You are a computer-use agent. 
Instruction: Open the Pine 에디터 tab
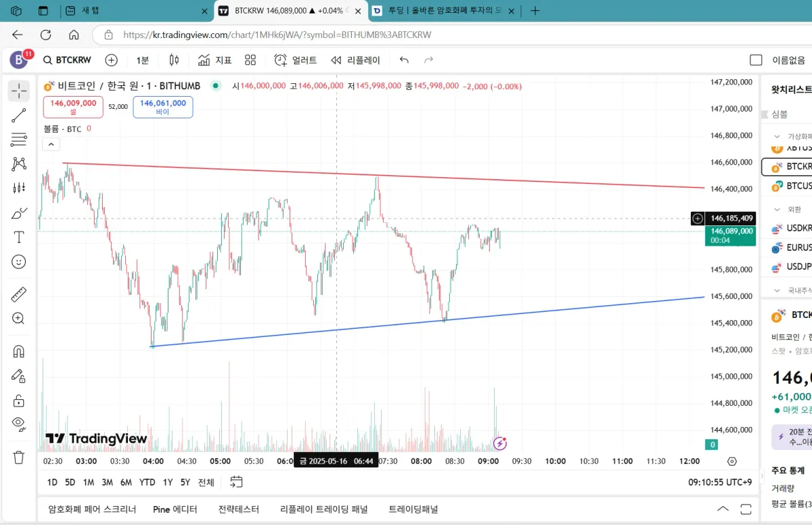point(175,509)
